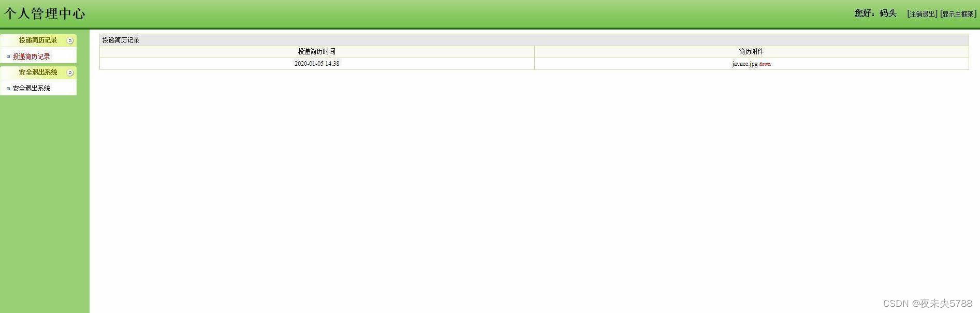Collapse the 安全退出系统 sidebar panel arrow icon
Viewport: 980px width, 313px height.
[70, 73]
